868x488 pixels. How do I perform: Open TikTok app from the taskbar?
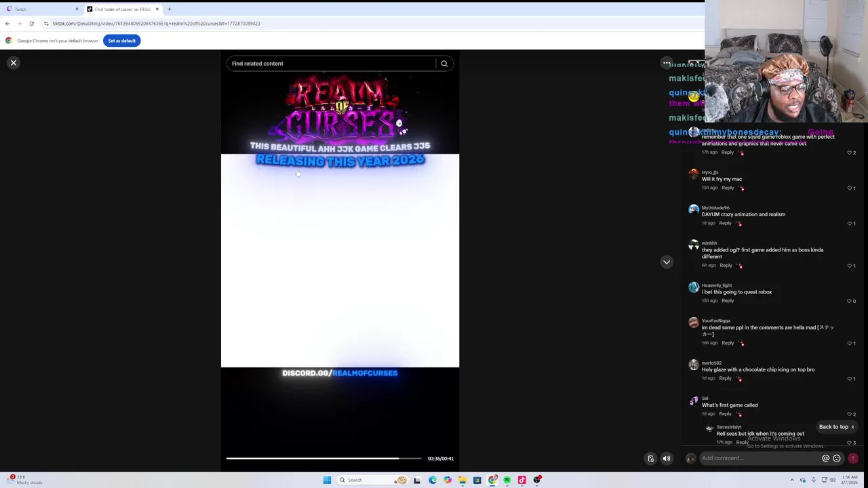tap(522, 480)
